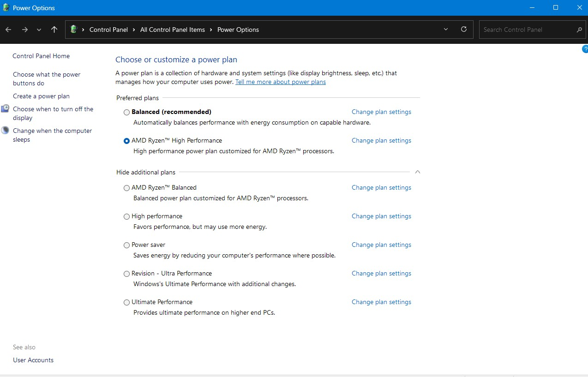Select Revision - Ultra Performance plan
The height and width of the screenshot is (377, 588).
pos(126,274)
